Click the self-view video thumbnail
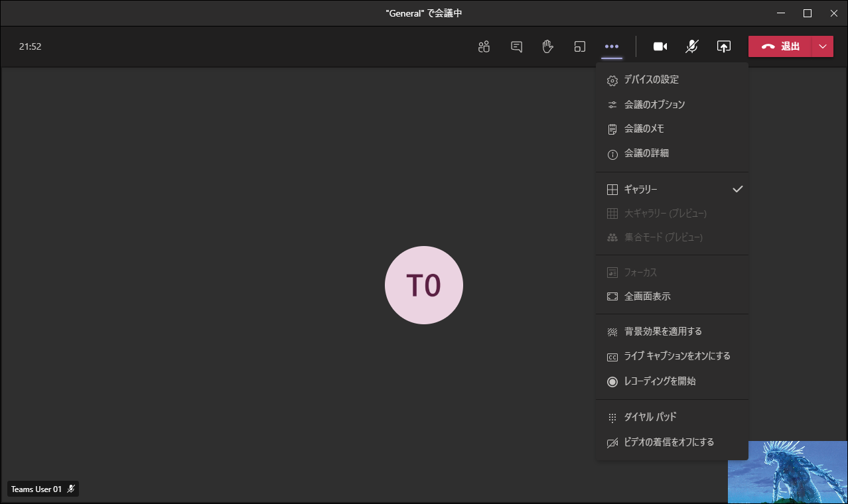 coord(788,472)
